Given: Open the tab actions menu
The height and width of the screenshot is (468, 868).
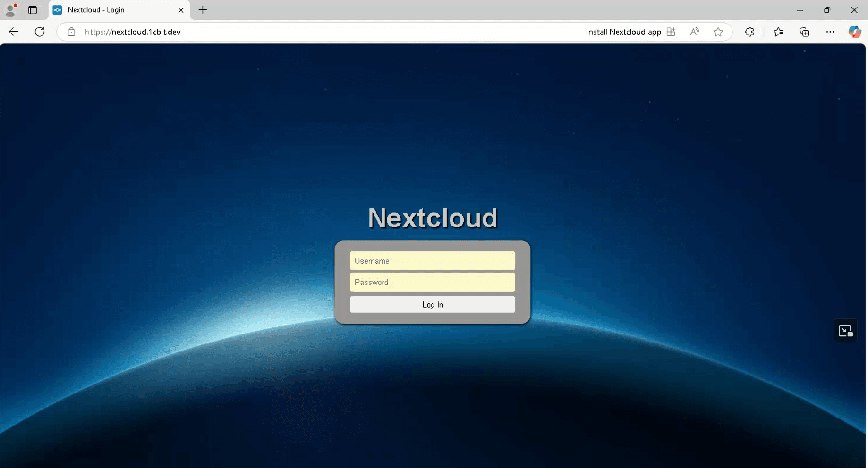Looking at the screenshot, I should tap(33, 10).
